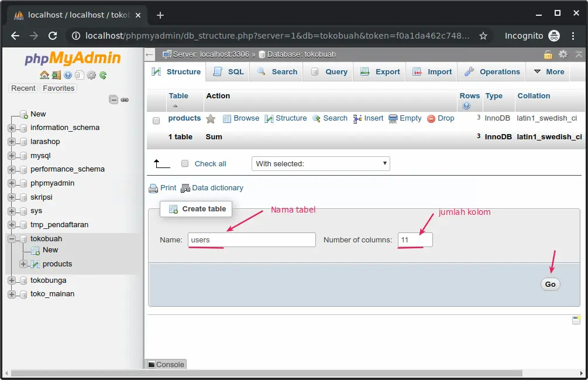
Task: Hide navigation panel arrow icon
Action: point(150,55)
